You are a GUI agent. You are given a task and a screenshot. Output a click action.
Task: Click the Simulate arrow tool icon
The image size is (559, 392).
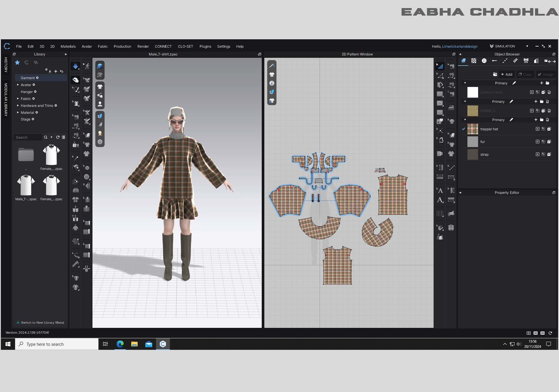[x=75, y=66]
